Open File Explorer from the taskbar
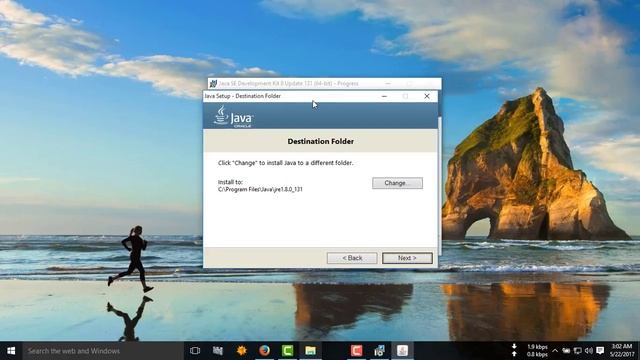640x360 pixels. click(x=310, y=351)
